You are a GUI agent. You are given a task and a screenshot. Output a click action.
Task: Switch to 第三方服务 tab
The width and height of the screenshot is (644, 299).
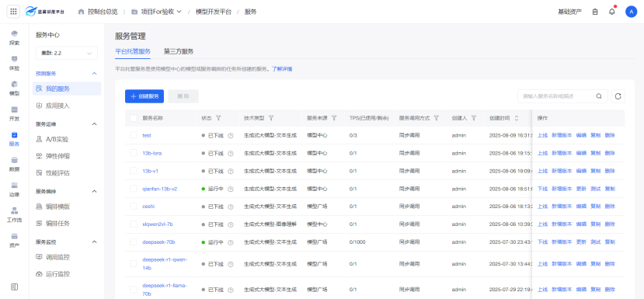click(x=179, y=52)
